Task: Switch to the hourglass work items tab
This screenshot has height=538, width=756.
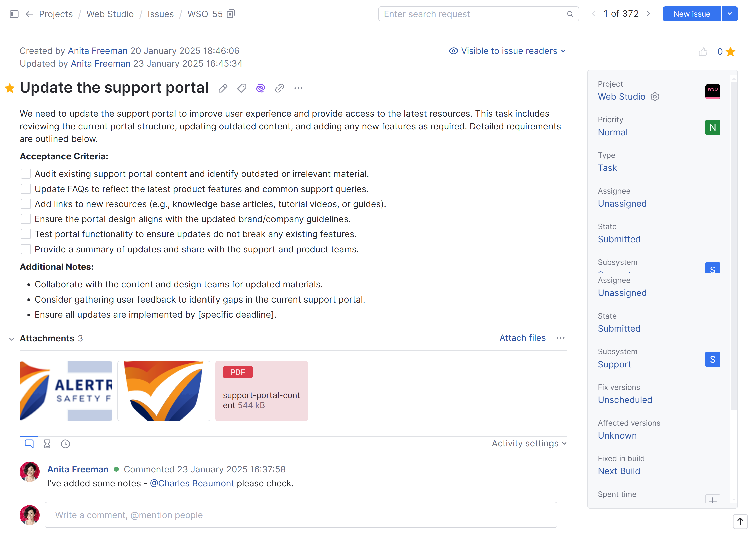Action: (47, 444)
